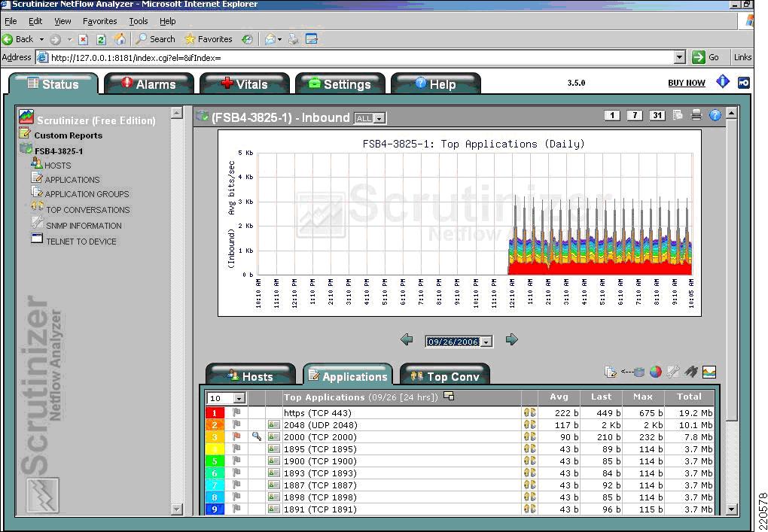The width and height of the screenshot is (768, 532).
Task: Show the 1-day graph button
Action: pyautogui.click(x=611, y=115)
